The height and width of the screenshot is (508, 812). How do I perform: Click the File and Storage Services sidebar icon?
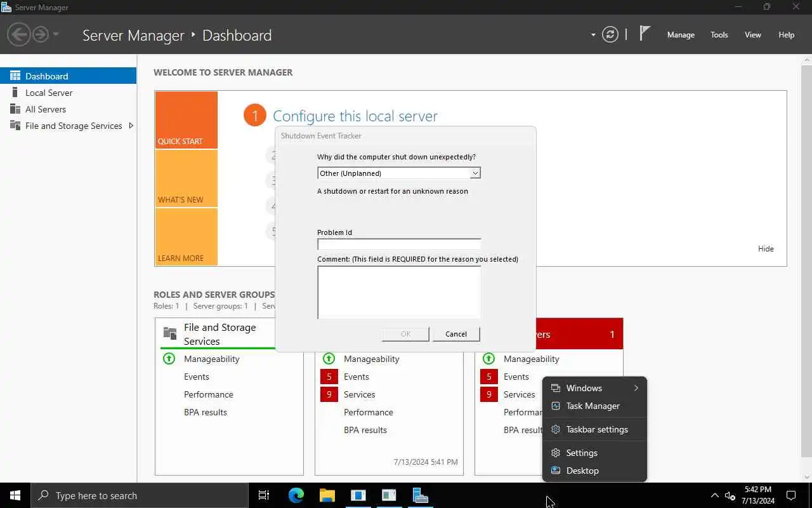point(15,125)
